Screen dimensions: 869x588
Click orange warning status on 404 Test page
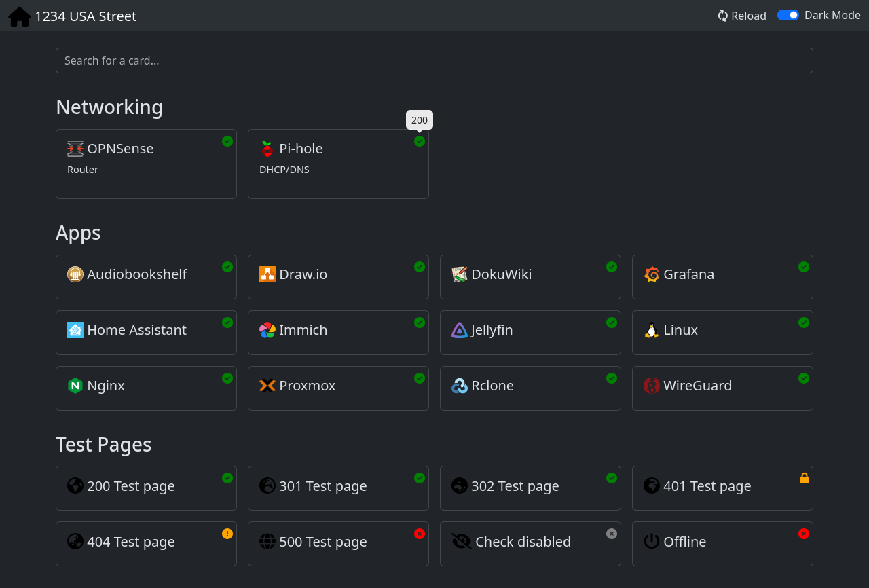coord(227,534)
